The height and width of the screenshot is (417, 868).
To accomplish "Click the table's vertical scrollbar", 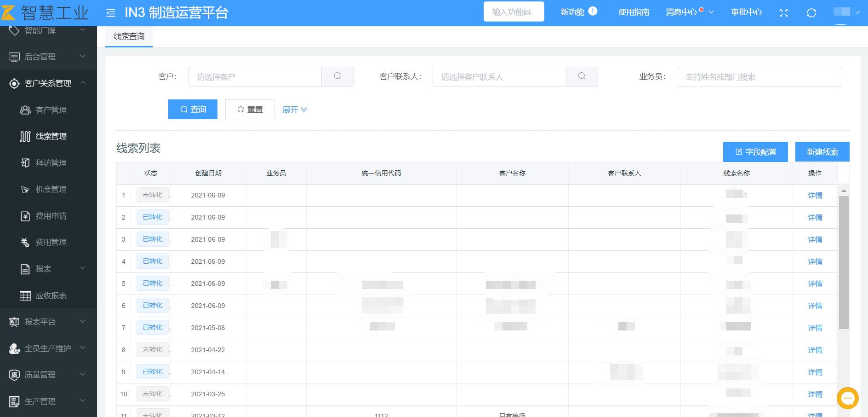I will click(x=843, y=262).
